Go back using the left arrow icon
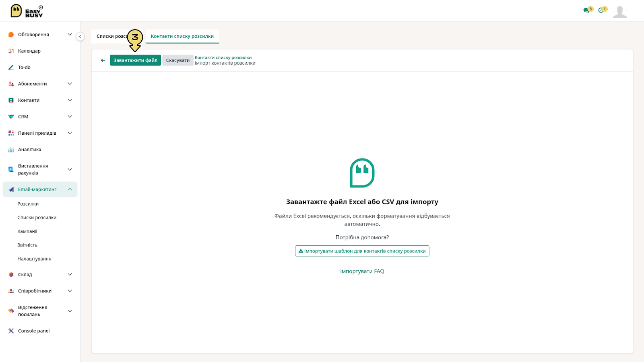 [x=103, y=60]
